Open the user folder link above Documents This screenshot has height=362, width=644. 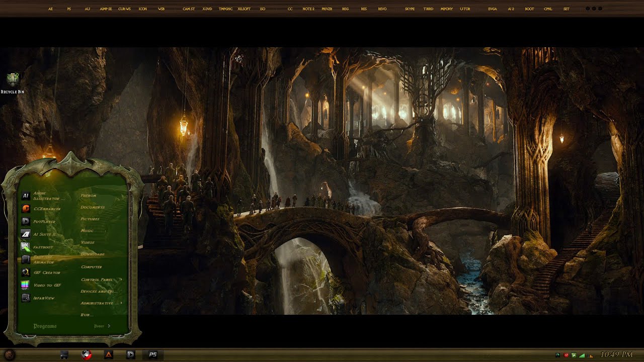[88, 196]
